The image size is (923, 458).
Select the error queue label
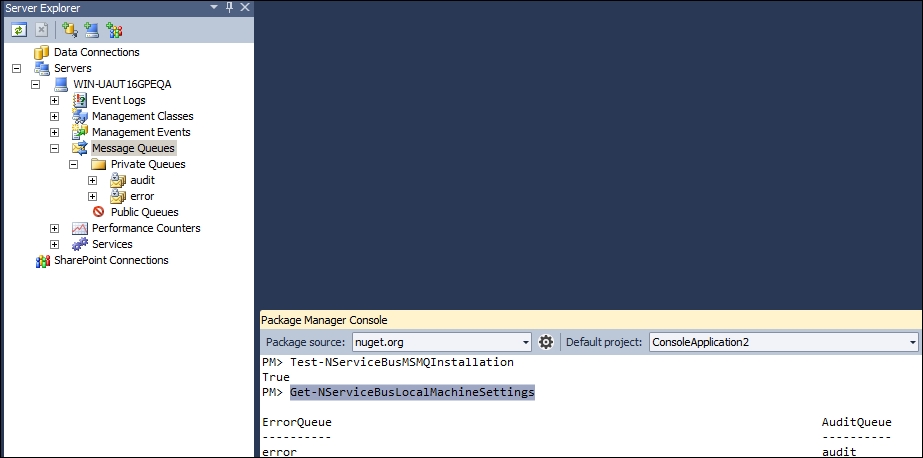click(142, 196)
